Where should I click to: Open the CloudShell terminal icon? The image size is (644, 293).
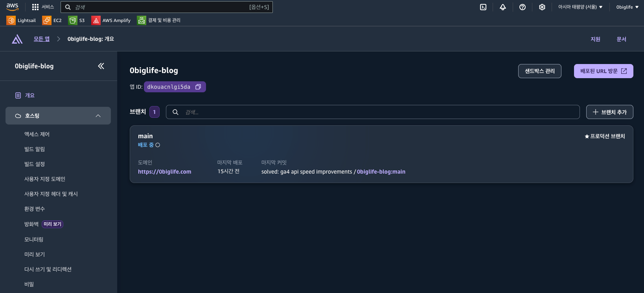tap(483, 7)
